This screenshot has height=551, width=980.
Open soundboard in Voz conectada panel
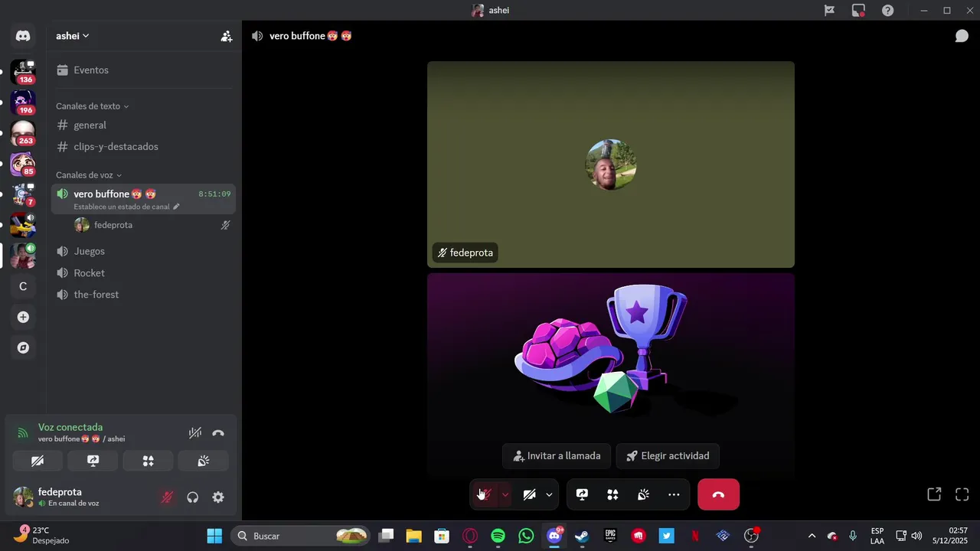[x=203, y=461]
